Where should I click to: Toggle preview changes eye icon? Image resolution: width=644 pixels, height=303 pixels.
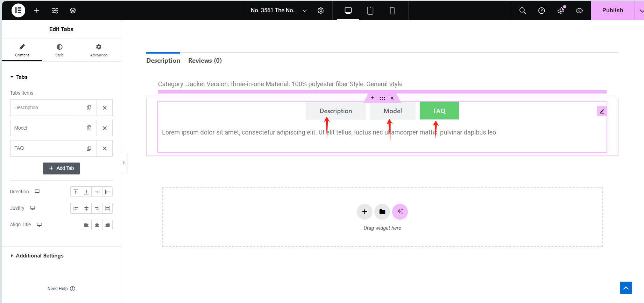(x=579, y=11)
